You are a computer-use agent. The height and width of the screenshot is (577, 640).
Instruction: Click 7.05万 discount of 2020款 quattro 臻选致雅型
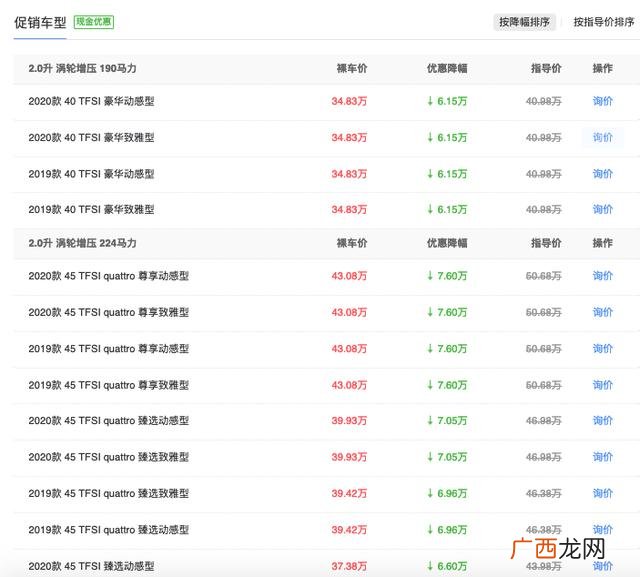[x=447, y=457]
